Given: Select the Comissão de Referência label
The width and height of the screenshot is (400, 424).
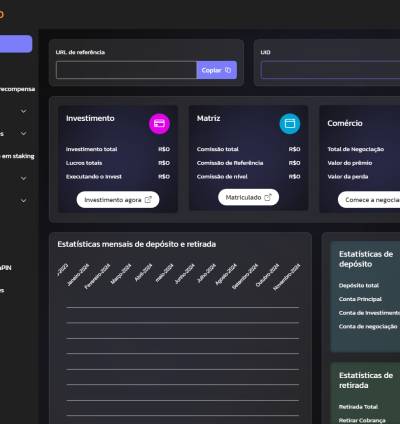Looking at the screenshot, I should pos(230,163).
